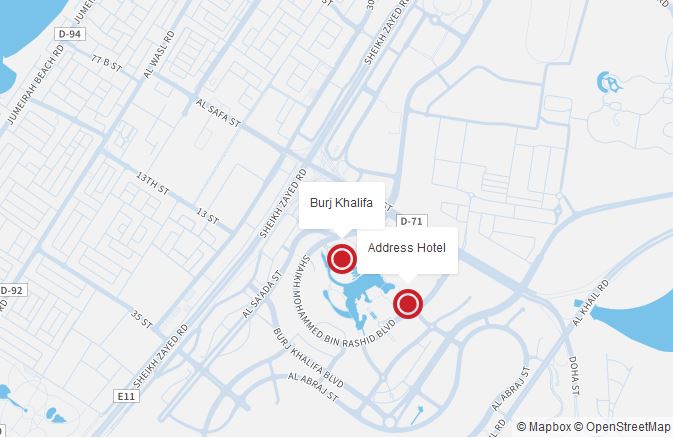The image size is (673, 438).
Task: Click the Burj Khalifa red map marker
Action: tap(342, 259)
